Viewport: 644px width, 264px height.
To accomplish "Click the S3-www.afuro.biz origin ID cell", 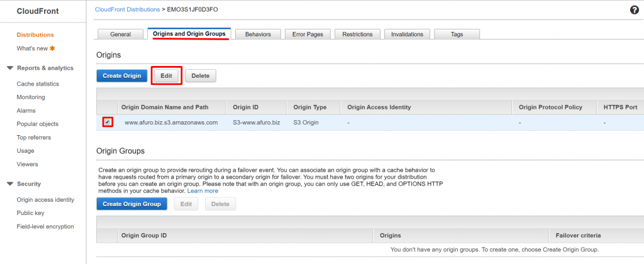I will click(x=257, y=123).
